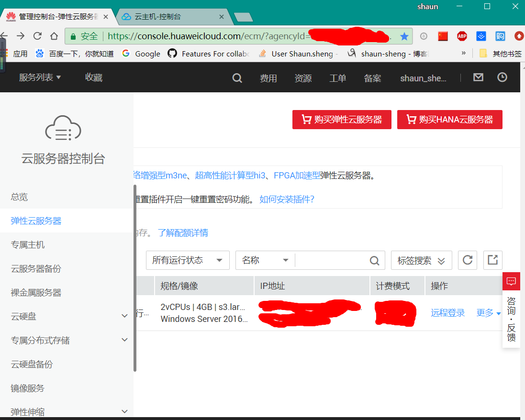Screen dimensions: 525x420
Task: Click 远程登录 for the server
Action: (447, 313)
